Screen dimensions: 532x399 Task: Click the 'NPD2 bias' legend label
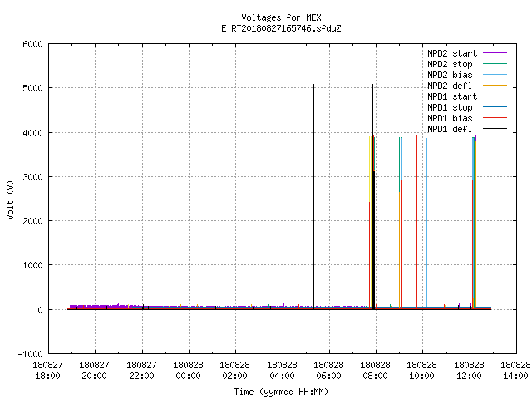pos(450,75)
